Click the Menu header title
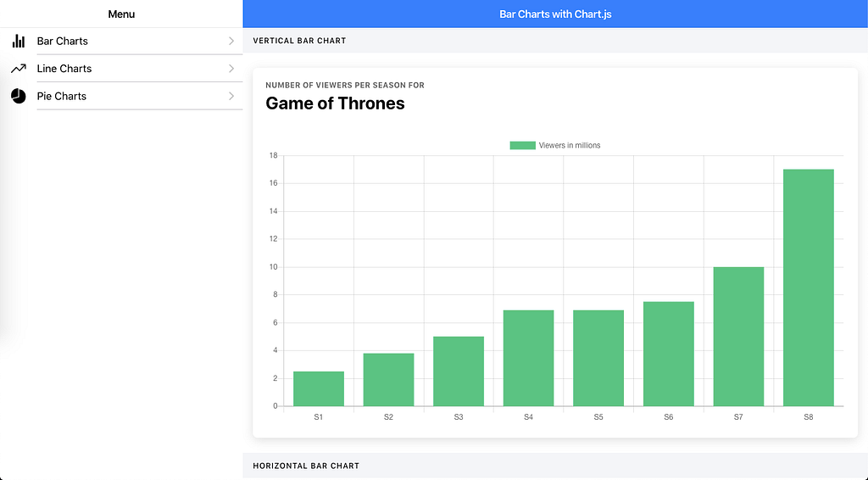Image resolution: width=868 pixels, height=480 pixels. [x=121, y=14]
